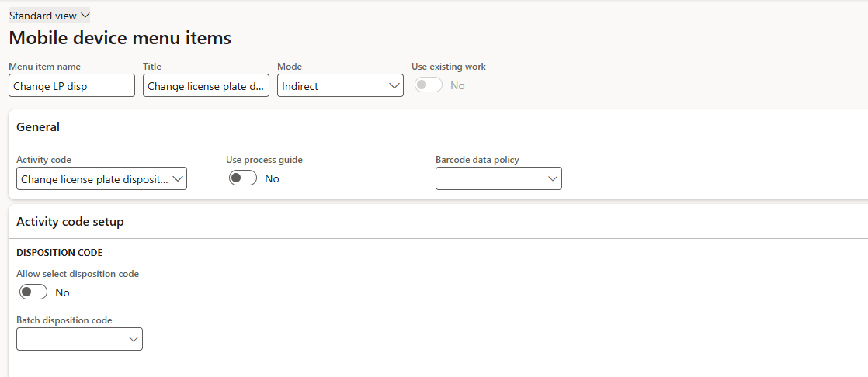Viewport: 868px width, 377px height.
Task: Click inside empty Batch disposition code field
Action: pos(70,340)
